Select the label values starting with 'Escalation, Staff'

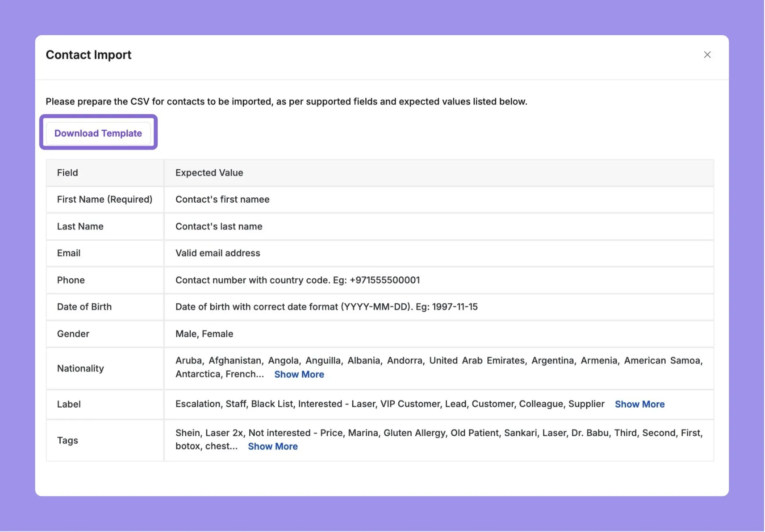(390, 404)
